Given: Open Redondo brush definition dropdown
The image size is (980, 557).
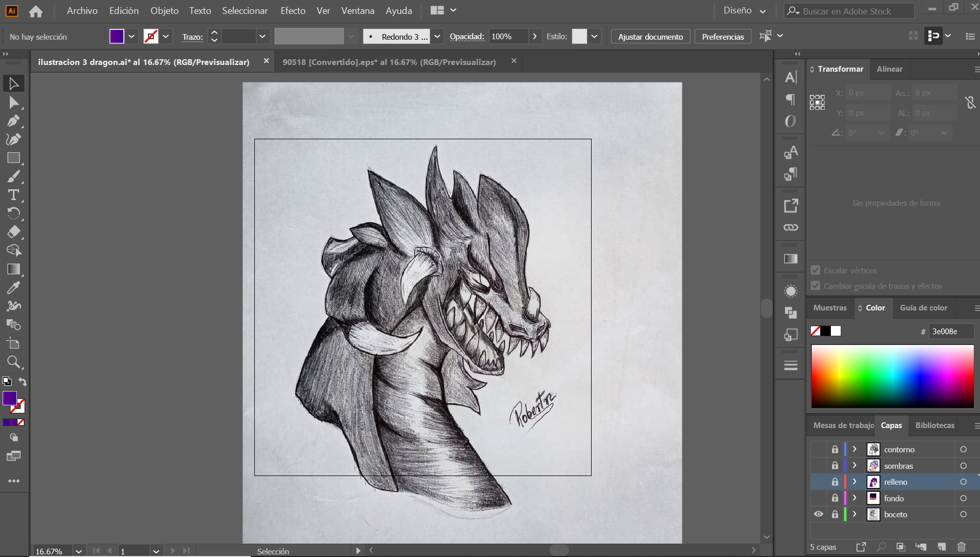Looking at the screenshot, I should [x=437, y=37].
